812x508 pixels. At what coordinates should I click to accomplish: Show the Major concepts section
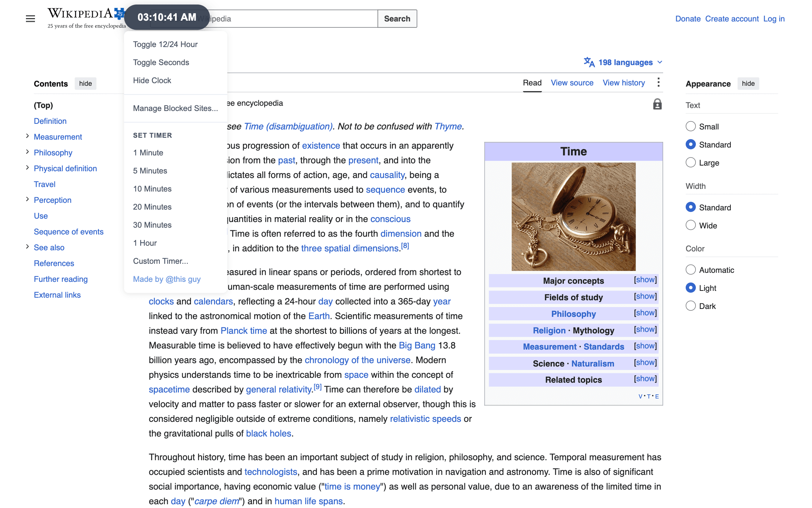tap(645, 280)
